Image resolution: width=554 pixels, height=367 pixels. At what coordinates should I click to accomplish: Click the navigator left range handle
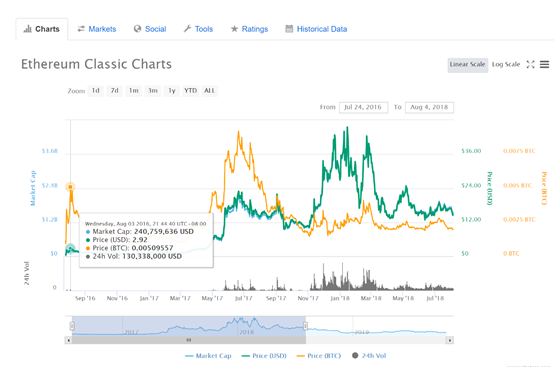pyautogui.click(x=72, y=326)
